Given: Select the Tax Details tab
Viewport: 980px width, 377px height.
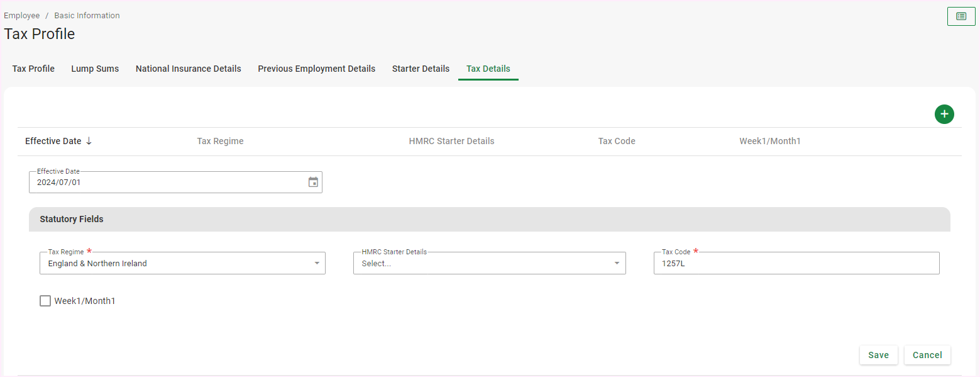Looking at the screenshot, I should tap(488, 69).
